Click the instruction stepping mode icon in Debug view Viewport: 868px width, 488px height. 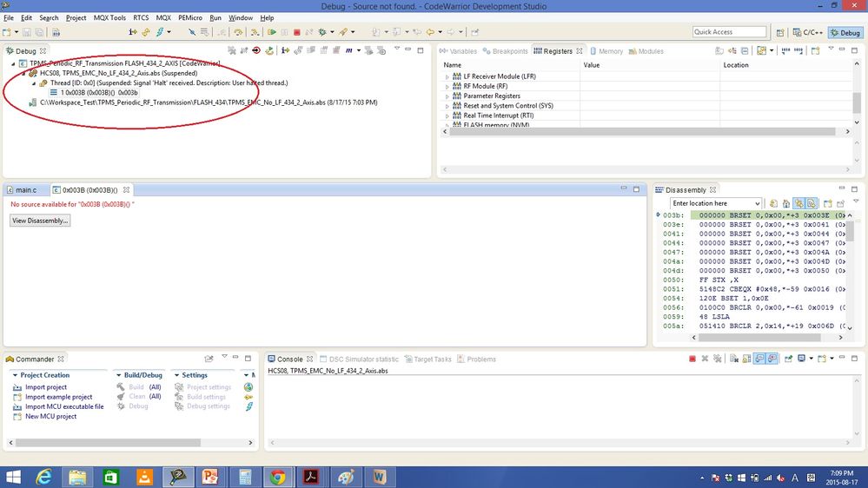click(x=285, y=50)
